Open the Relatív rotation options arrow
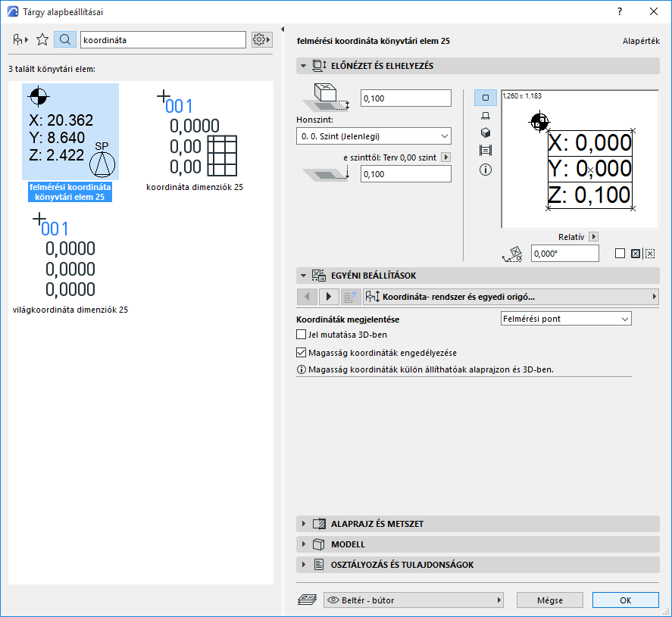This screenshot has width=672, height=617. (593, 236)
